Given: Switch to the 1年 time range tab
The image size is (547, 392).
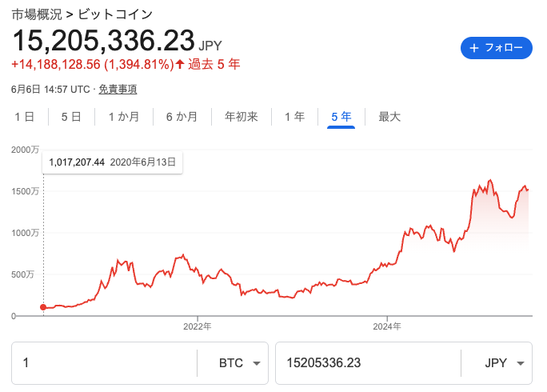Looking at the screenshot, I should (x=294, y=117).
